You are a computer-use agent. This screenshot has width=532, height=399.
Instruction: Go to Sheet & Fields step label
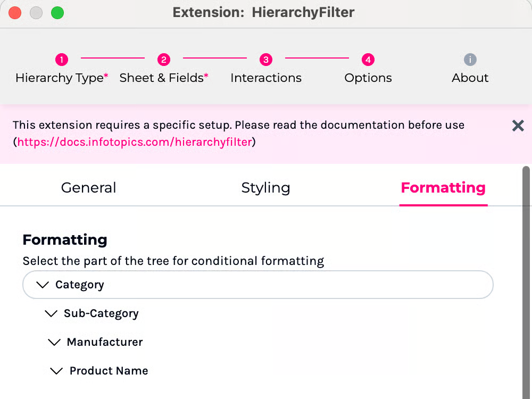pyautogui.click(x=162, y=78)
